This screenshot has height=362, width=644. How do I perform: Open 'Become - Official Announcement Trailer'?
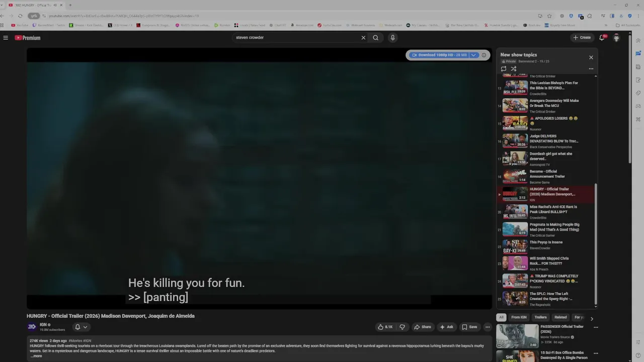[546, 176]
